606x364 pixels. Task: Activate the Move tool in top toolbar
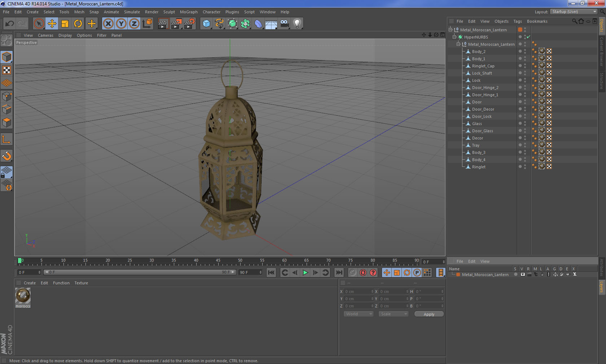point(52,24)
